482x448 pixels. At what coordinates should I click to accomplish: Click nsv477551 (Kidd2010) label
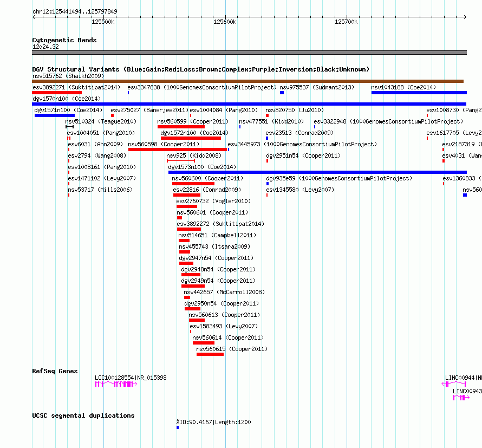(x=271, y=121)
